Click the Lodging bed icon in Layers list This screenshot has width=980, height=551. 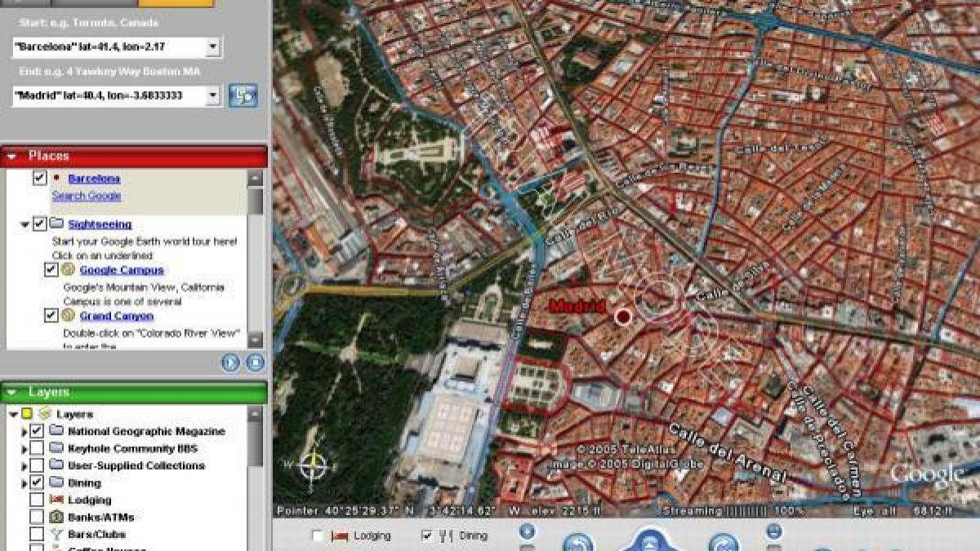pyautogui.click(x=56, y=500)
